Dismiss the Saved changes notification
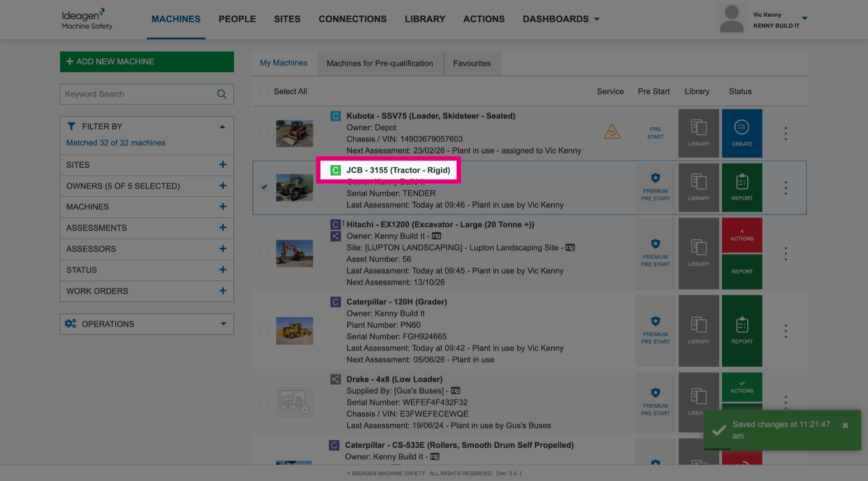 tap(845, 425)
